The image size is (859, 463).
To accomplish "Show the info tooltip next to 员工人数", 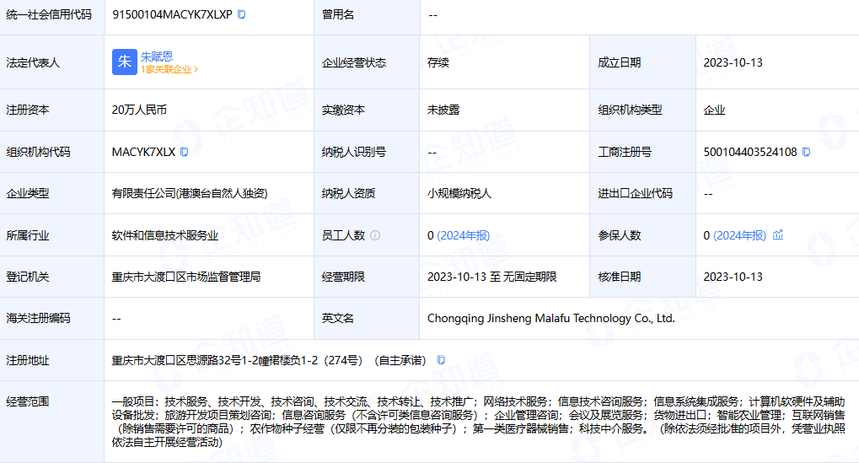I will pos(375,235).
